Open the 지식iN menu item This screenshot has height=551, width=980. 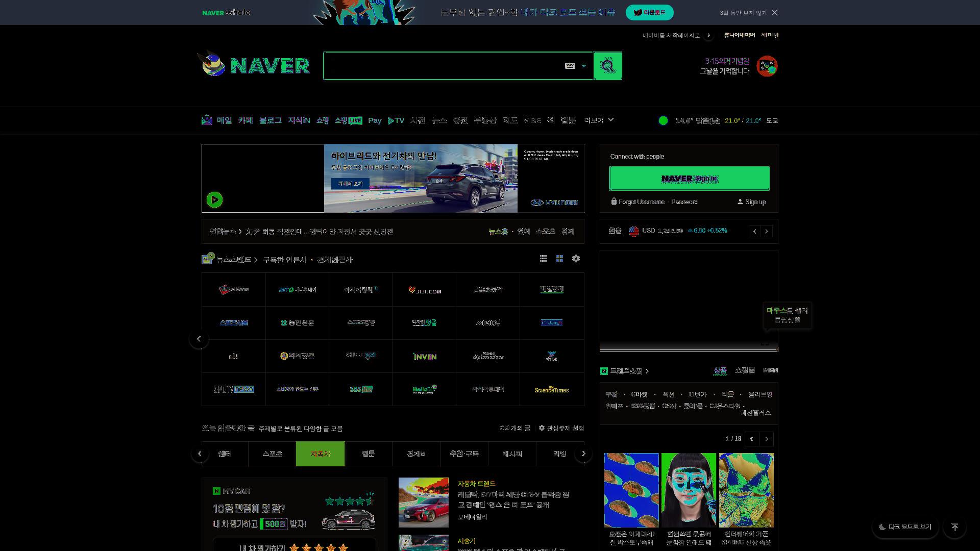tap(299, 120)
